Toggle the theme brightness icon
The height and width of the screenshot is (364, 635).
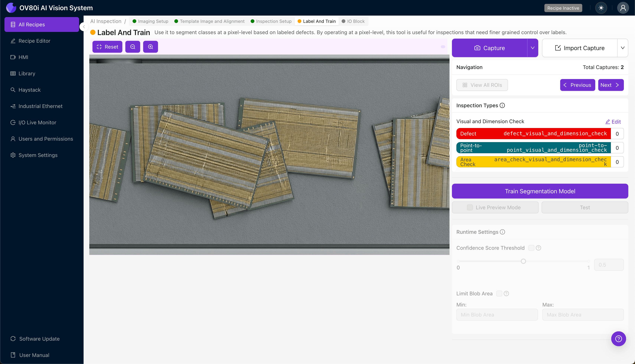[x=601, y=8]
